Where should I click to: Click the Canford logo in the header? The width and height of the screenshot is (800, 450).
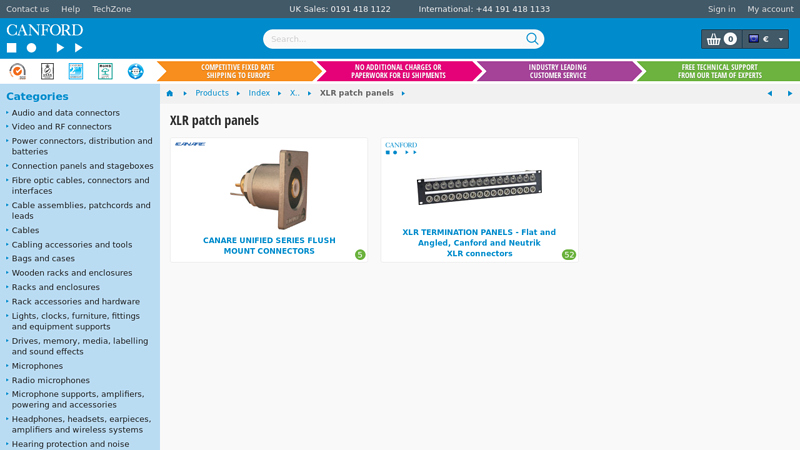(45, 38)
